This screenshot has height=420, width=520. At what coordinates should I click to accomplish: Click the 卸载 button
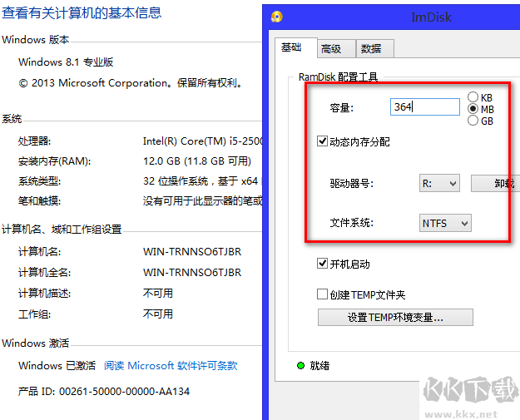coord(495,183)
